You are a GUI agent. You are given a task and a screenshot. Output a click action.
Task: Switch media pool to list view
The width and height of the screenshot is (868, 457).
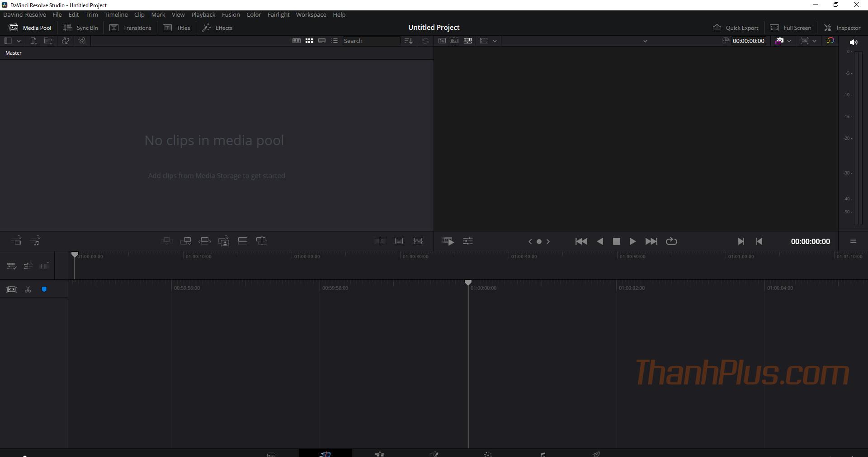click(x=335, y=41)
